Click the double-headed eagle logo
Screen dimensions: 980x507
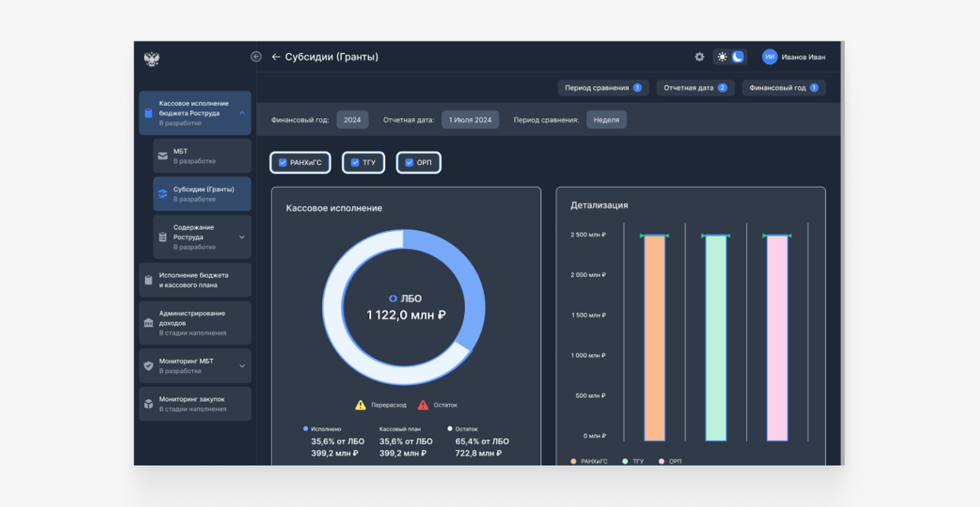151,59
